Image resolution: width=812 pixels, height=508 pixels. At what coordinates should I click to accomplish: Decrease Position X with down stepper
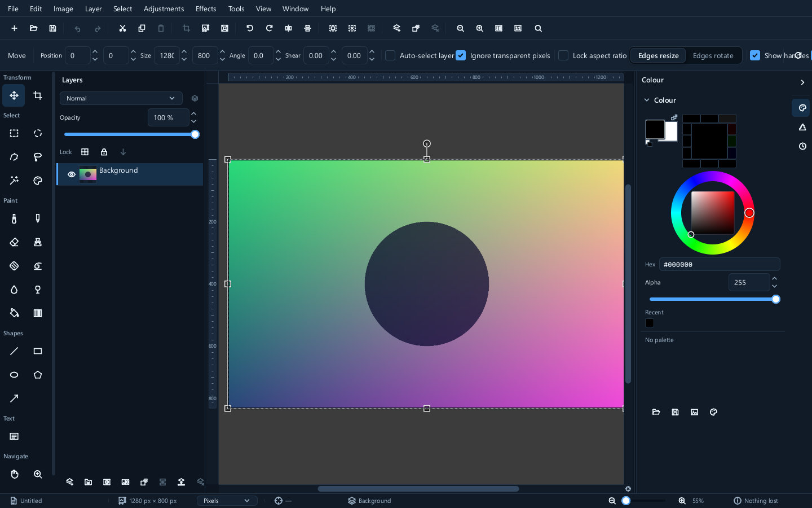(95, 59)
